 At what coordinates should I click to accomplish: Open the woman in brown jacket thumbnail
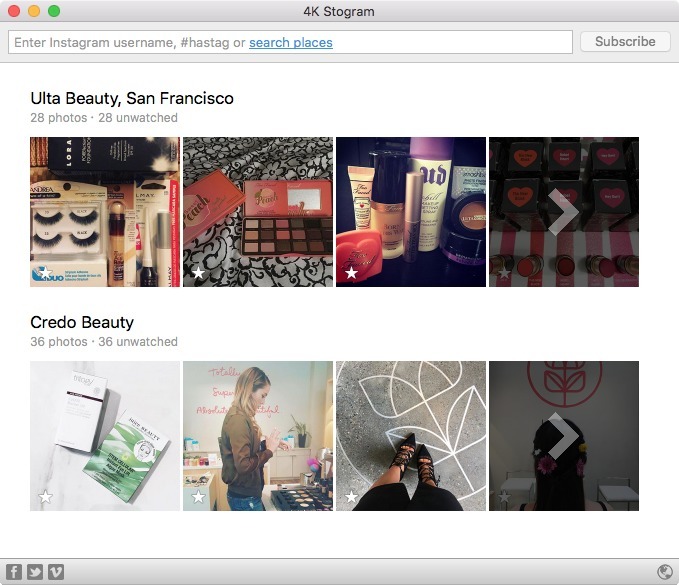[x=258, y=436]
